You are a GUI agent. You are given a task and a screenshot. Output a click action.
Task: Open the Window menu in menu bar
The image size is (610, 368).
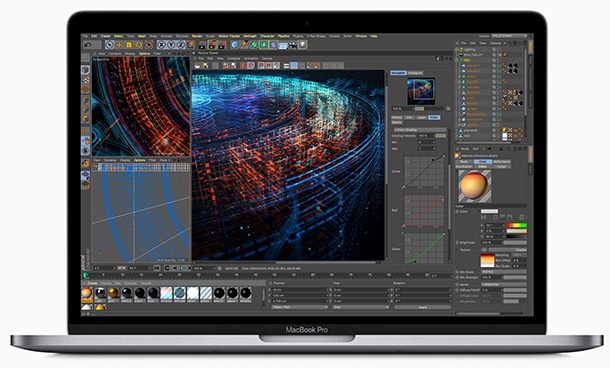(361, 36)
